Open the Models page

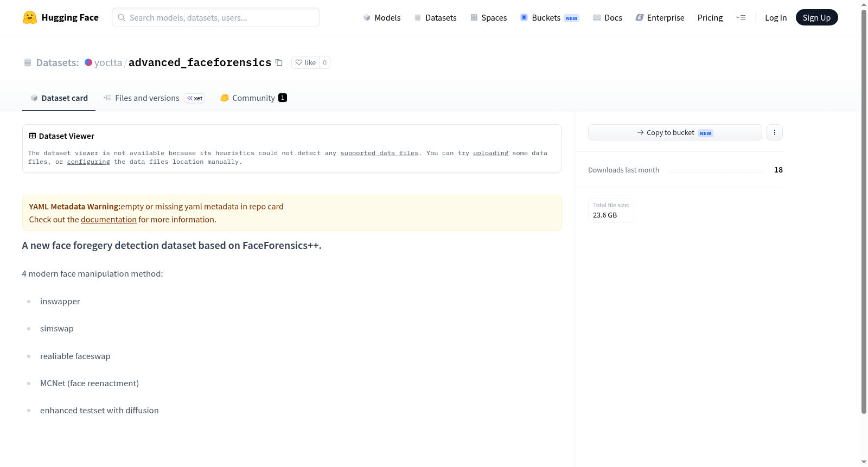(382, 17)
